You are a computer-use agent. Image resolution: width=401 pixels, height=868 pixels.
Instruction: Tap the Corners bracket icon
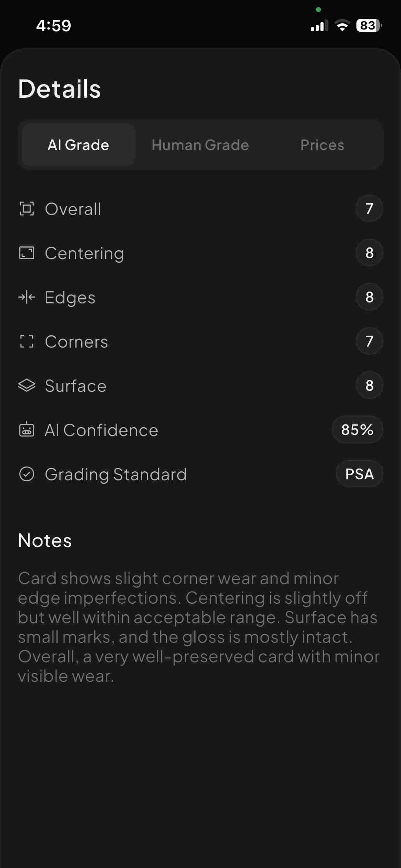[x=27, y=341]
